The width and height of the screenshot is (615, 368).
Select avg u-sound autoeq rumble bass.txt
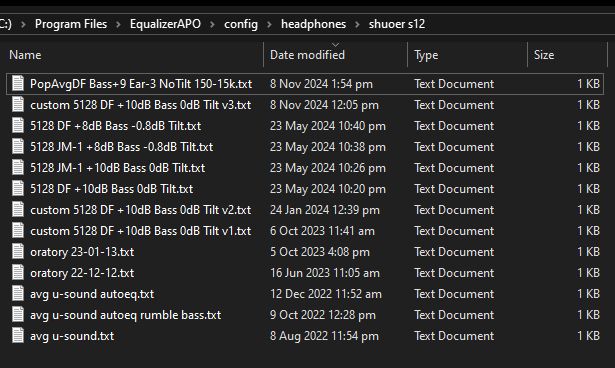126,315
